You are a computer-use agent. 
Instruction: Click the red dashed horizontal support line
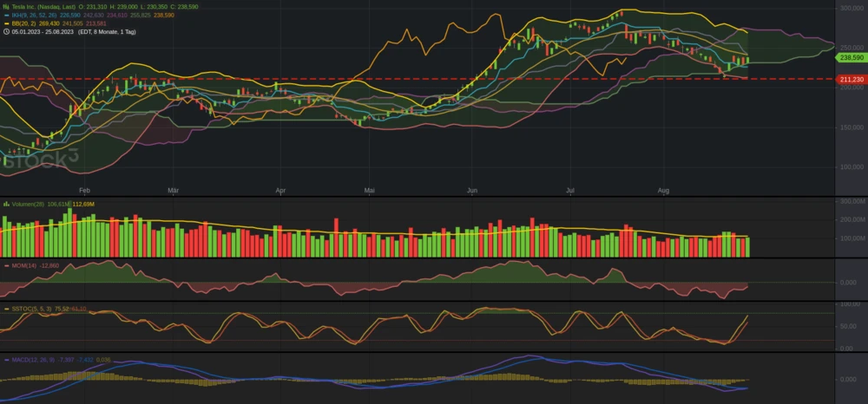pos(434,79)
